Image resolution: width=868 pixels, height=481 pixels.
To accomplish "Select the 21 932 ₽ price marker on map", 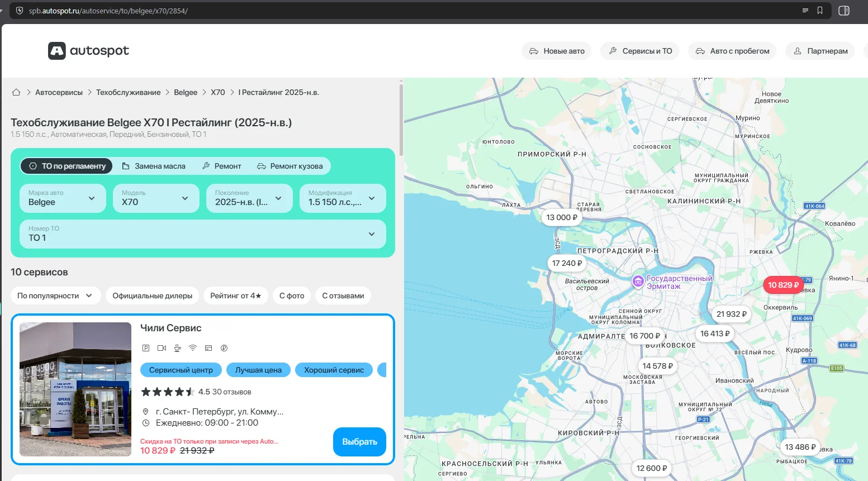I will coord(731,314).
